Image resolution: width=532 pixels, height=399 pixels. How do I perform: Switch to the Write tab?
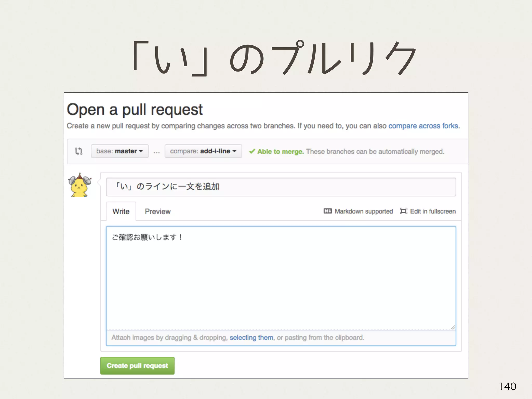(x=121, y=211)
